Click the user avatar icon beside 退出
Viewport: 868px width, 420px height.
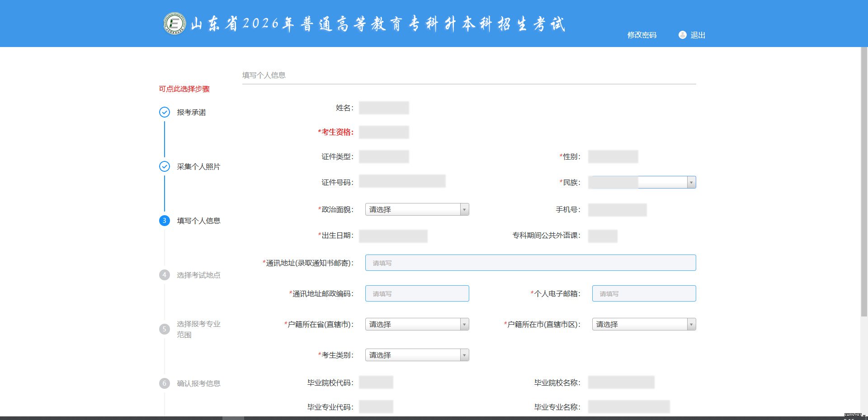(682, 35)
